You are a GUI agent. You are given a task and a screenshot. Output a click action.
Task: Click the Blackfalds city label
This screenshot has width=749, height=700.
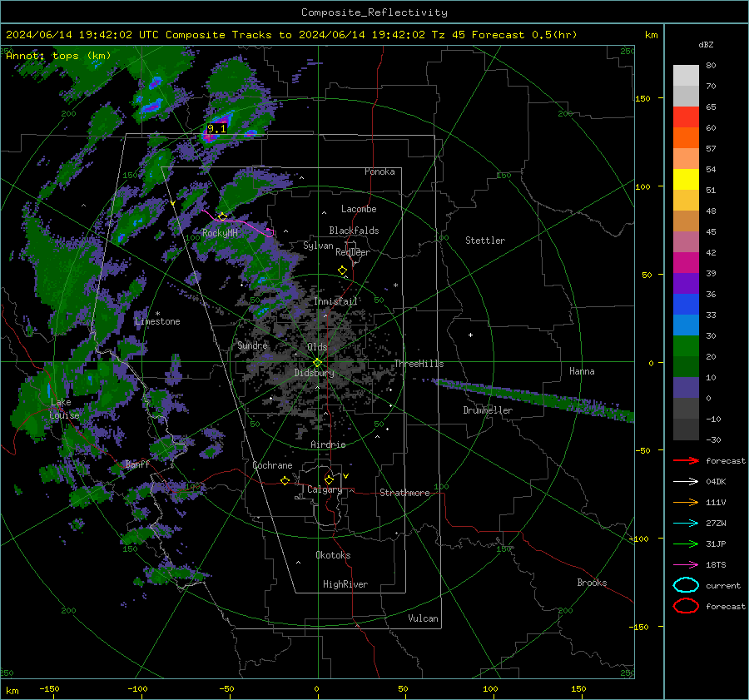coord(354,231)
